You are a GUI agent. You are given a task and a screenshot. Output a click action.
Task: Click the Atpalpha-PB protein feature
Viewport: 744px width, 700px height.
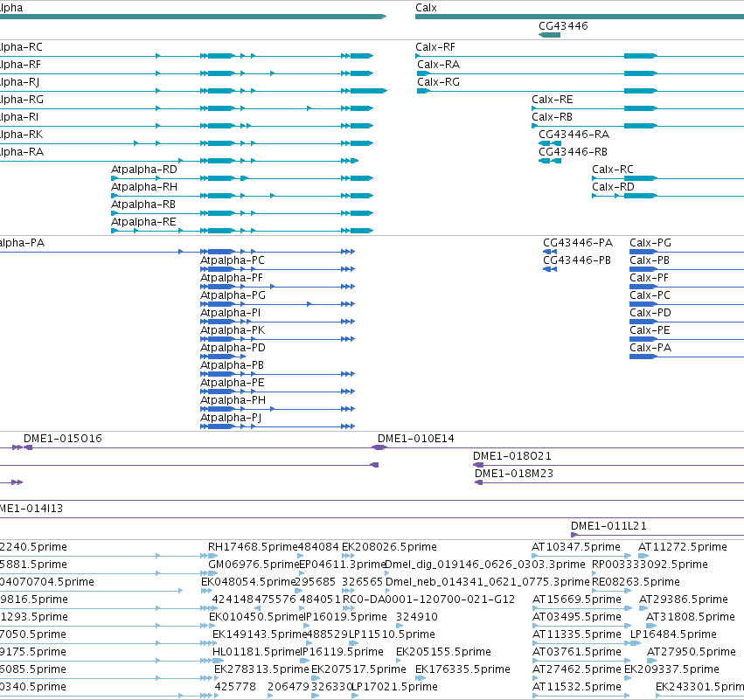277,374
